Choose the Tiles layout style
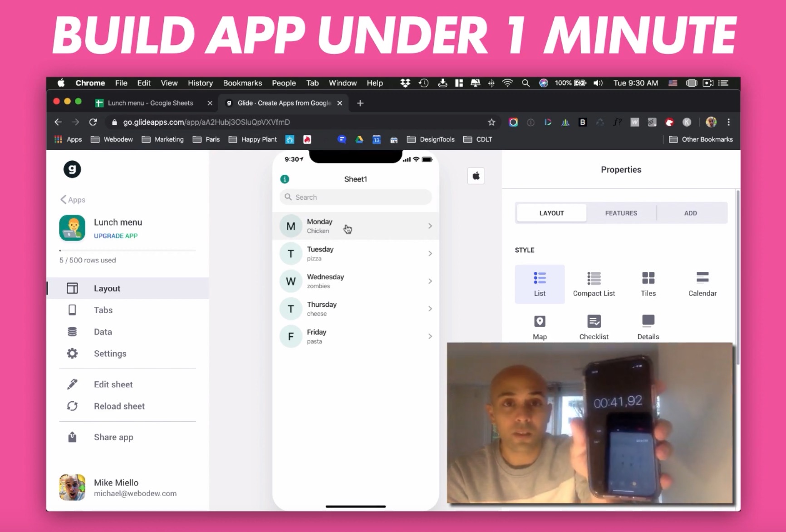 pos(648,283)
